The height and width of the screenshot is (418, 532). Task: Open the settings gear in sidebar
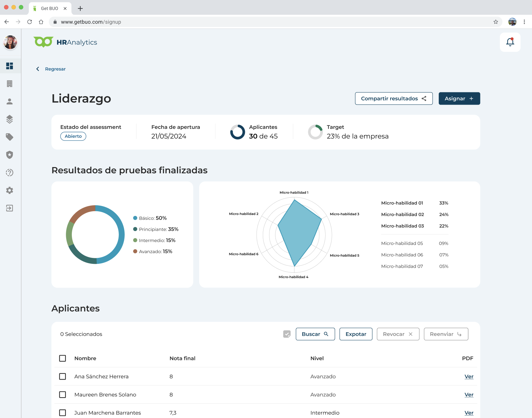pyautogui.click(x=10, y=190)
